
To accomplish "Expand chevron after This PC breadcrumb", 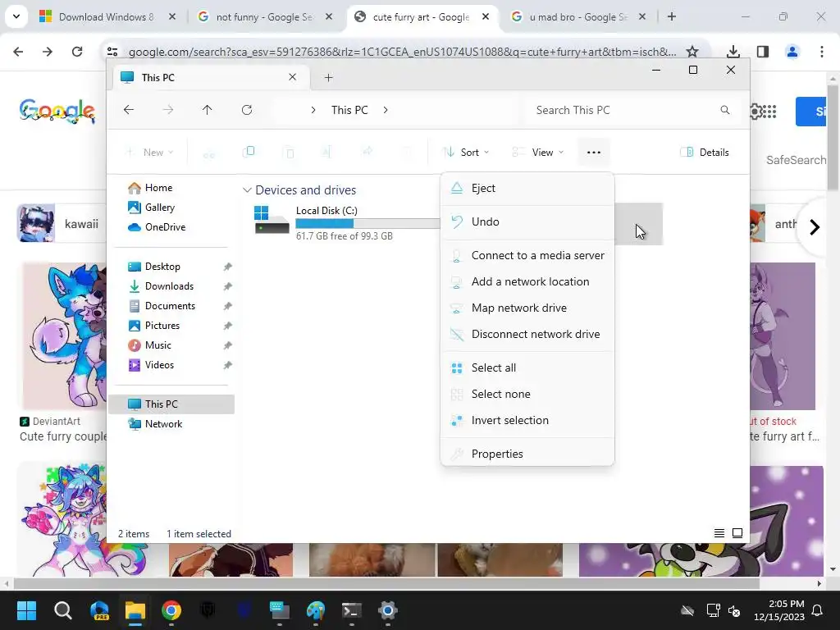I will (386, 110).
